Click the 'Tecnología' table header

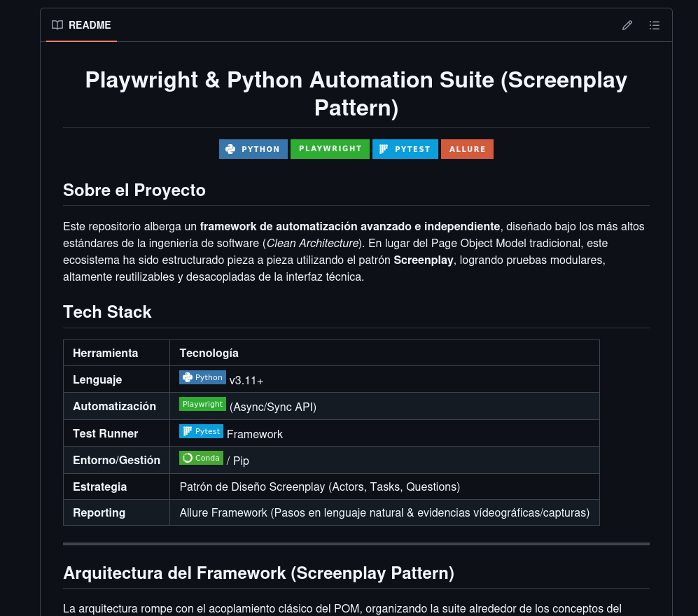tap(384, 353)
